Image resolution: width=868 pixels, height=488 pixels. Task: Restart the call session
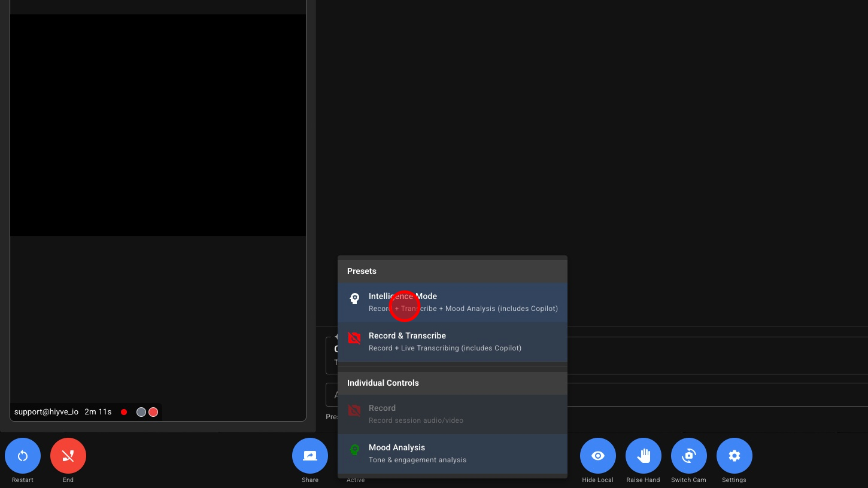23,456
